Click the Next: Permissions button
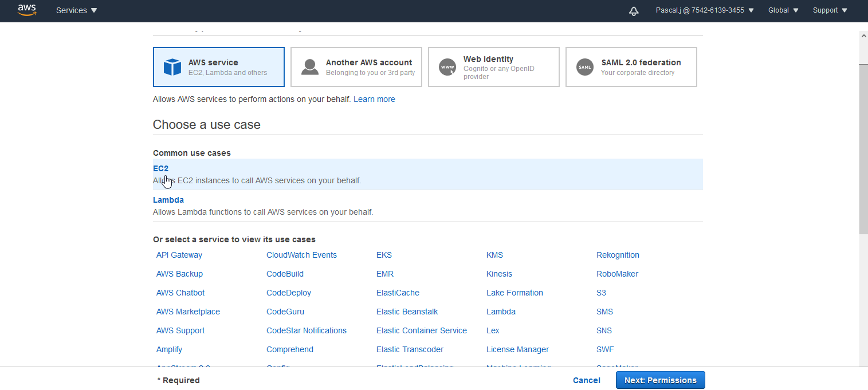Viewport: 868px width, 390px height. pos(661,380)
